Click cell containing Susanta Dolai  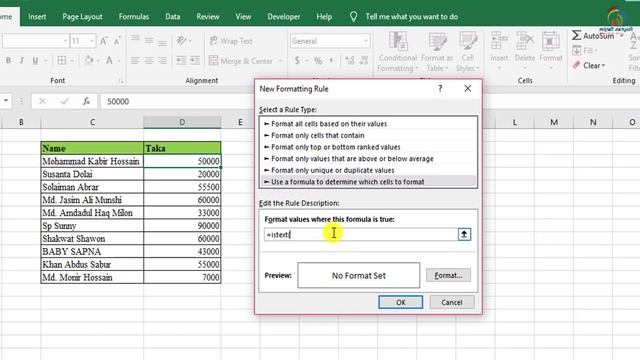[92, 174]
